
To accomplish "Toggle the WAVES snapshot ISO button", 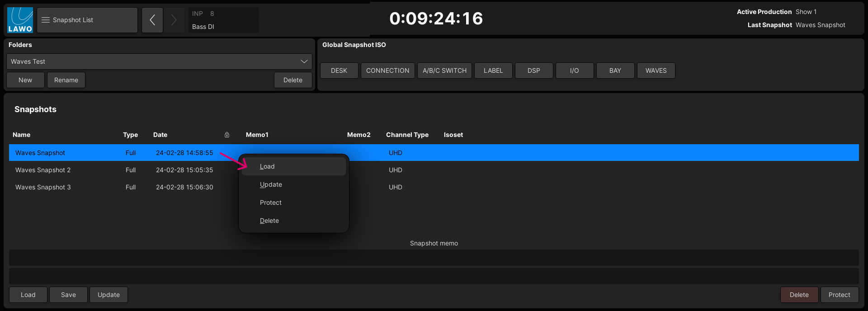I will (x=656, y=71).
